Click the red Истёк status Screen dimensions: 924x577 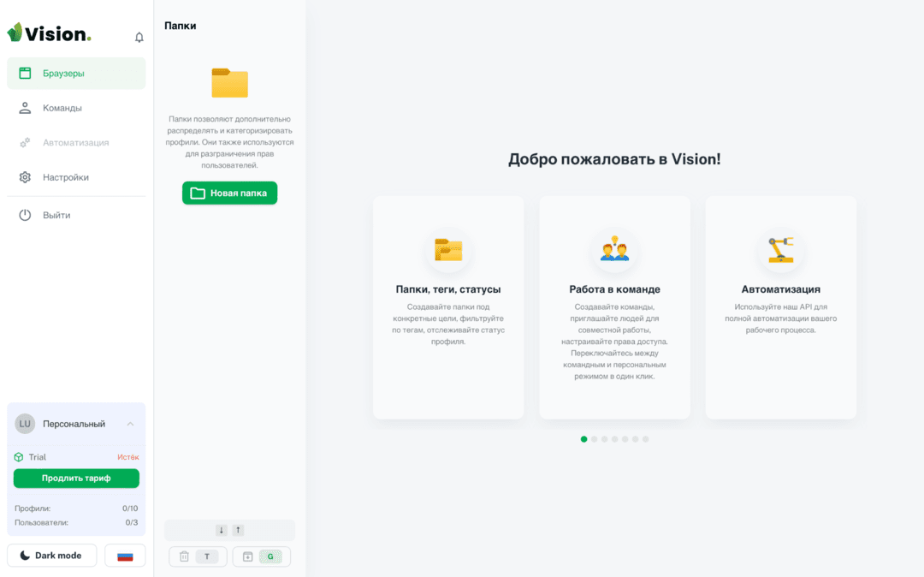pos(127,457)
